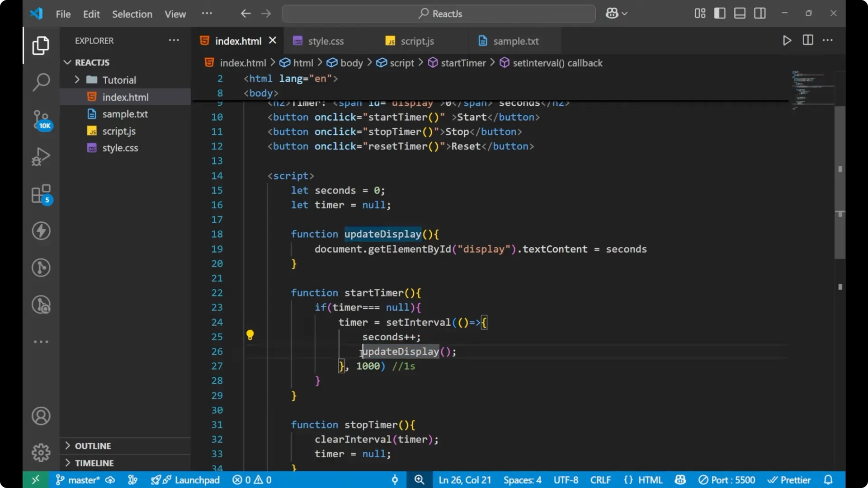The width and height of the screenshot is (868, 488).
Task: Open the Search view in the activity bar
Action: coord(41,82)
